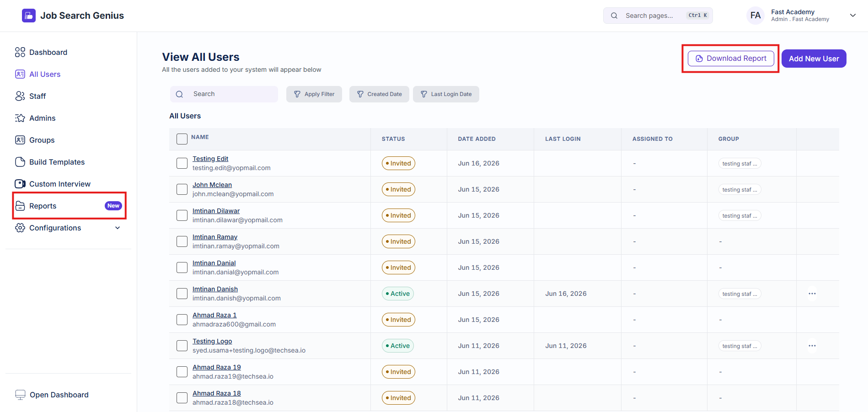This screenshot has width=868, height=412.
Task: Open the John Mclean user link
Action: pyautogui.click(x=212, y=185)
